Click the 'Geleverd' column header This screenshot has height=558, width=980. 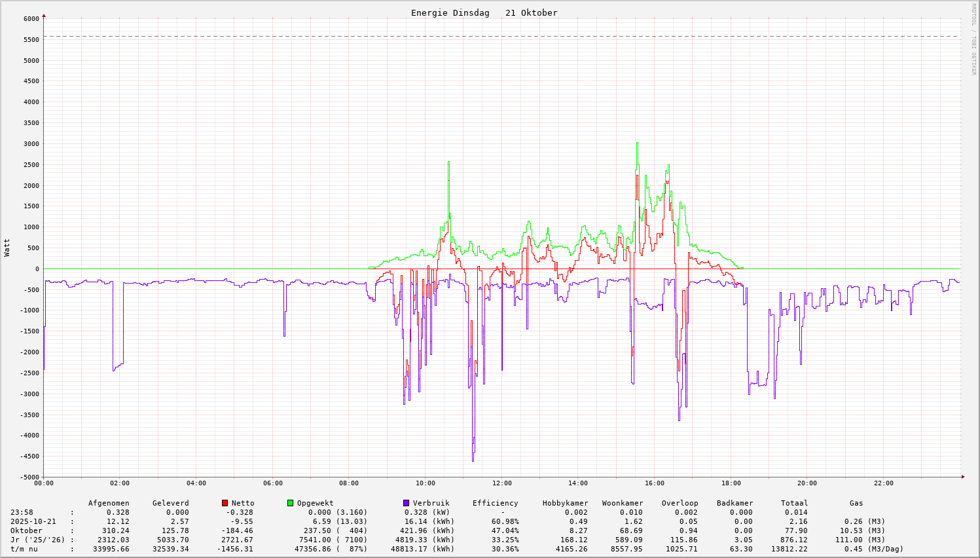pyautogui.click(x=170, y=503)
